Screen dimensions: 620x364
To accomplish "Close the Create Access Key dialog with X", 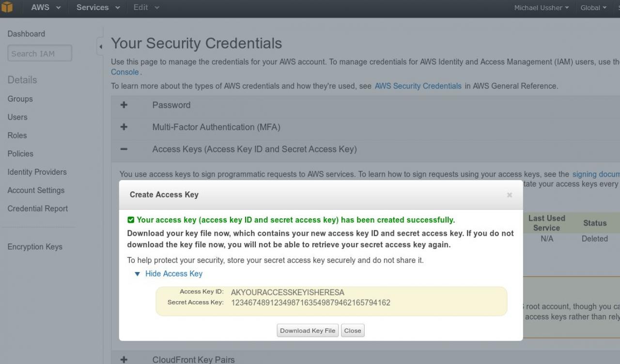I will click(509, 195).
